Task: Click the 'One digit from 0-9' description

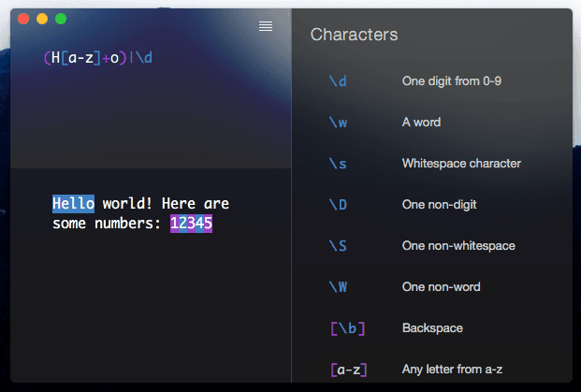Action: pos(452,81)
